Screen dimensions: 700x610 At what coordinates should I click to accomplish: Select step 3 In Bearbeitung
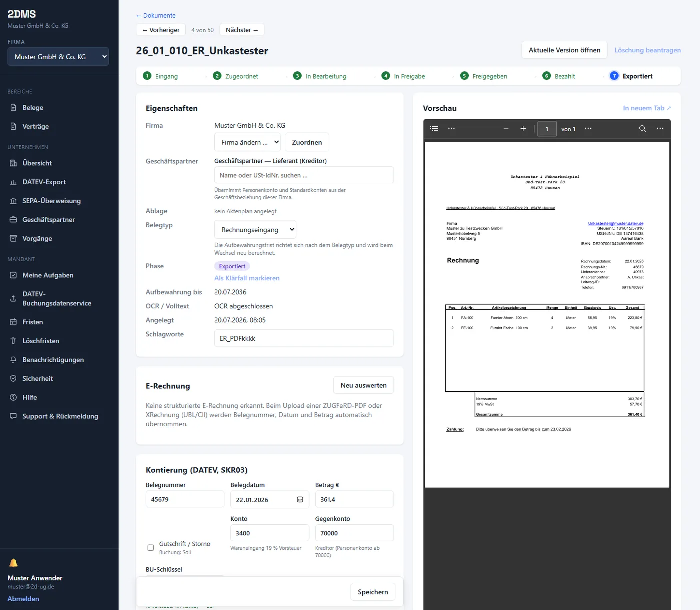(x=320, y=76)
